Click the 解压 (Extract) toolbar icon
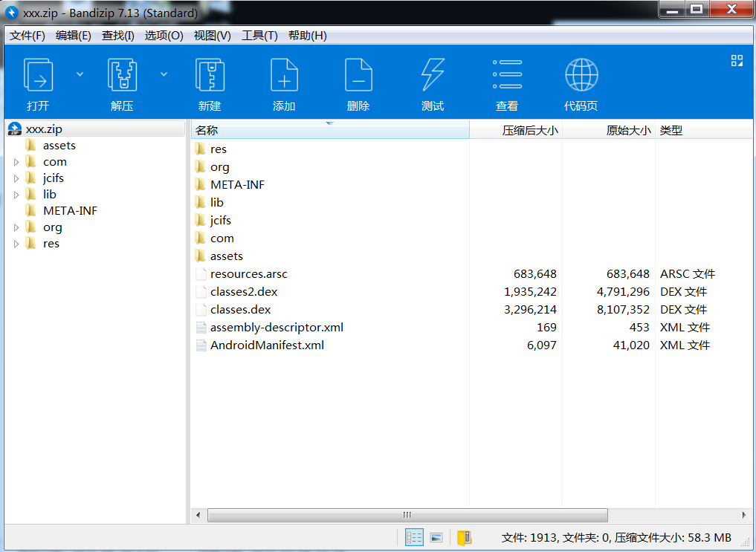 [122, 77]
